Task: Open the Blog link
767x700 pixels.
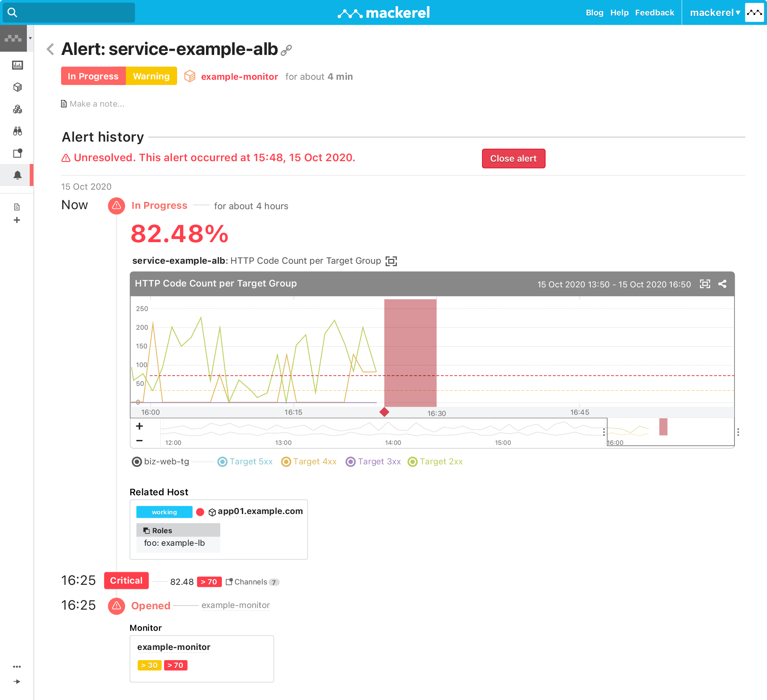Action: point(594,13)
